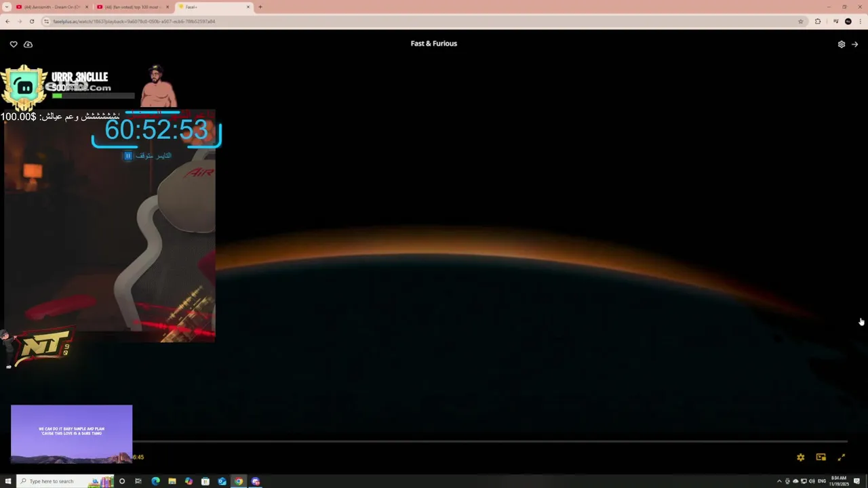Open a new browser tab

point(260,7)
